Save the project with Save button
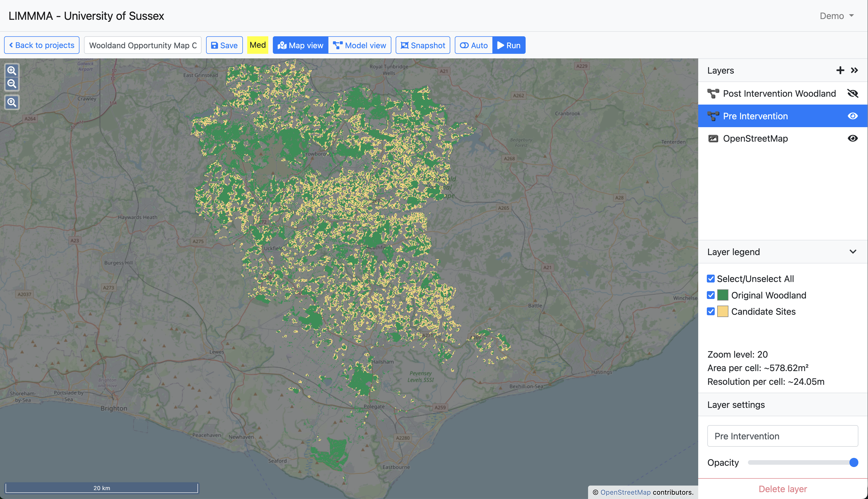 tap(224, 45)
